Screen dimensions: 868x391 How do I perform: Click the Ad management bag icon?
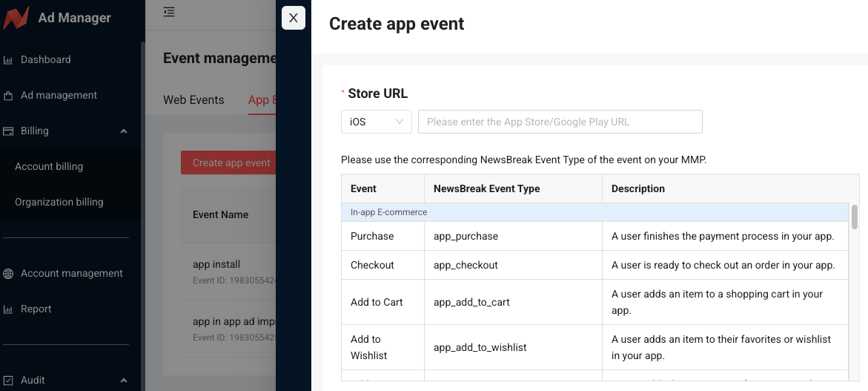8,96
